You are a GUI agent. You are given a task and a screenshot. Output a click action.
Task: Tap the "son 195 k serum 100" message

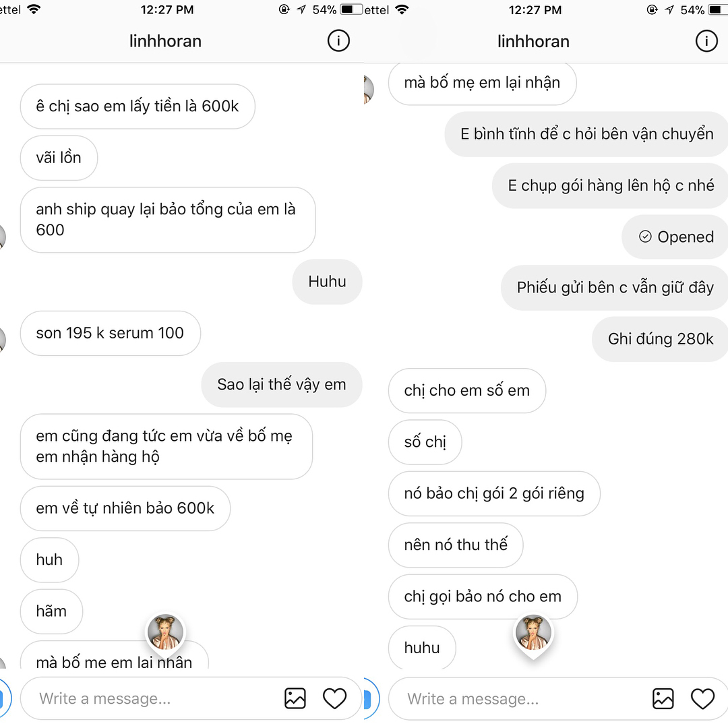tap(110, 333)
